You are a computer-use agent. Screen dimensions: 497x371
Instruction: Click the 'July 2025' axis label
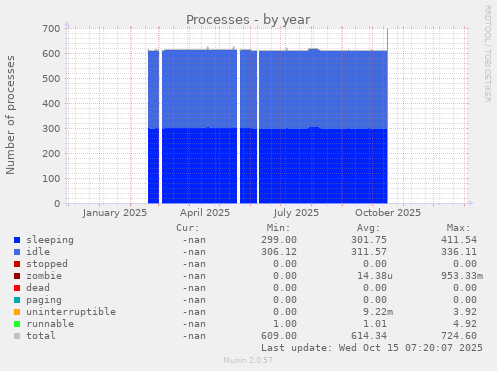(x=296, y=213)
